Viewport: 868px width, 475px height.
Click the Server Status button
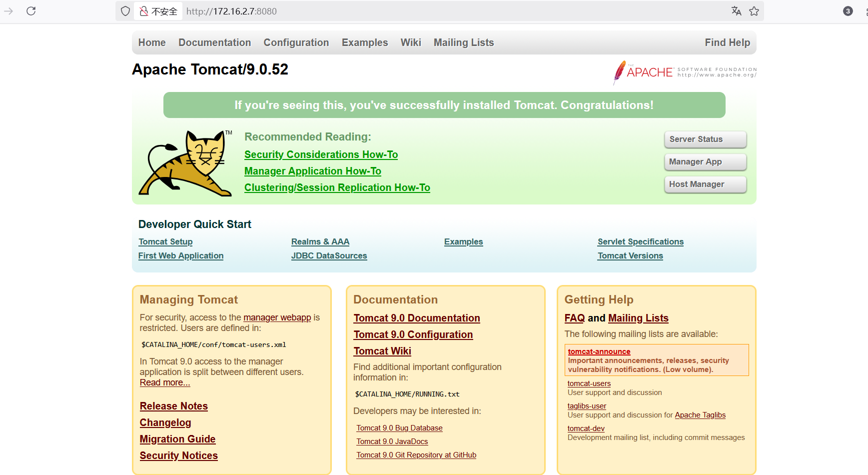tap(705, 139)
